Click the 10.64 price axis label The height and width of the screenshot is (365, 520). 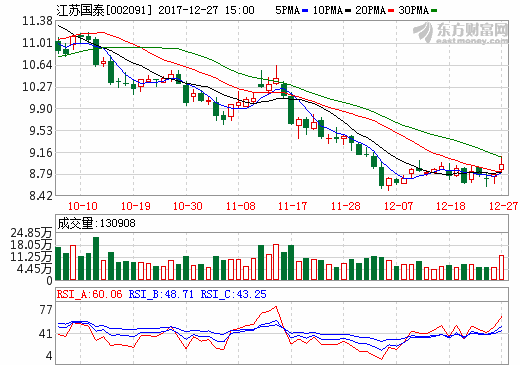(x=37, y=65)
